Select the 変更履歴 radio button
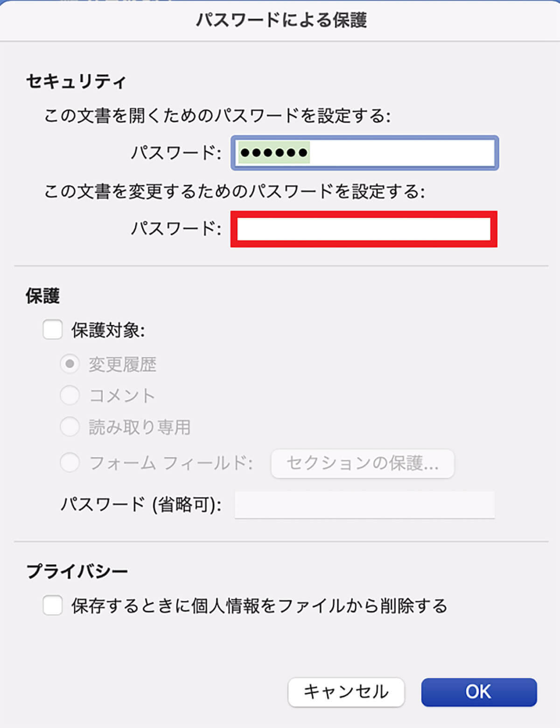Image resolution: width=560 pixels, height=728 pixels. click(x=70, y=364)
